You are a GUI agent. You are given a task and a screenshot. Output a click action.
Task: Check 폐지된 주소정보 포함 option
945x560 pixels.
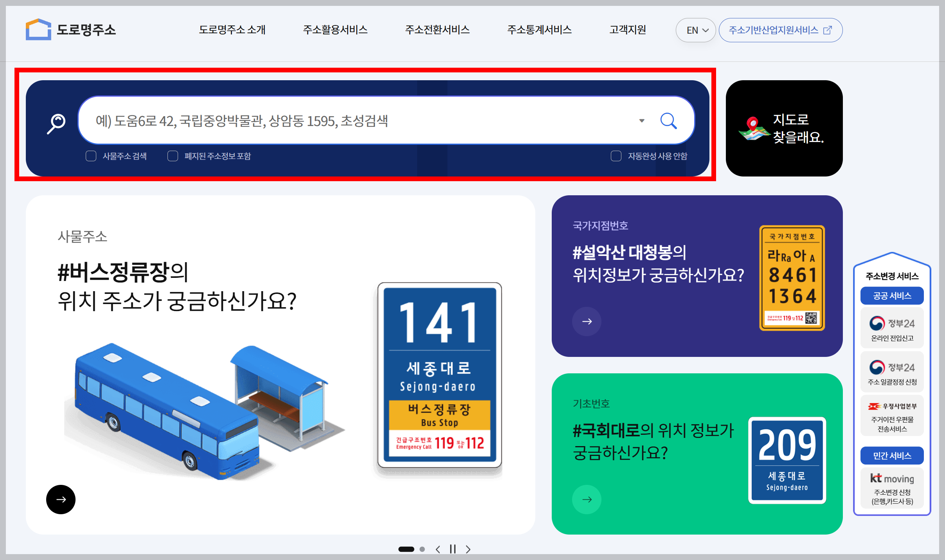(172, 156)
